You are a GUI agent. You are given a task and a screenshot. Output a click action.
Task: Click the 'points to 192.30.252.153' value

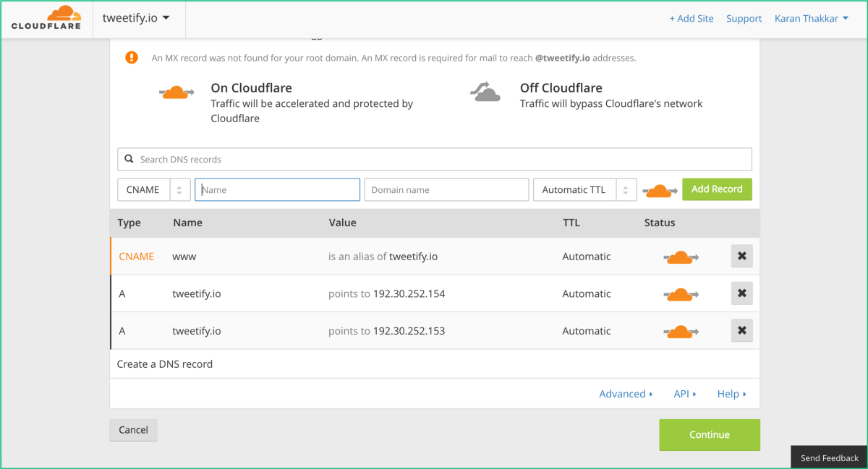coord(386,331)
